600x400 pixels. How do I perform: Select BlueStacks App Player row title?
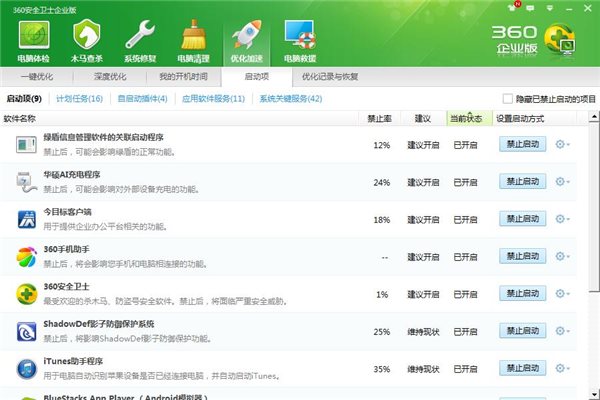[x=126, y=397]
